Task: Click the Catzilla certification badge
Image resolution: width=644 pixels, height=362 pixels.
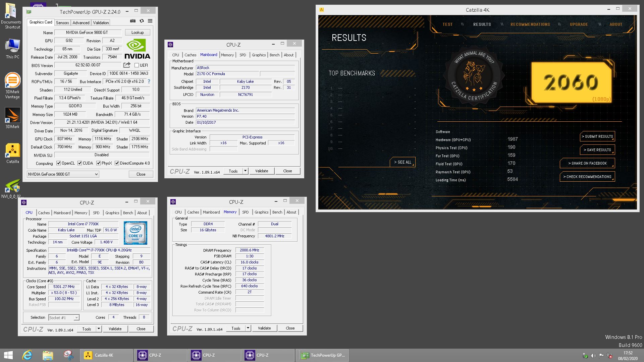Action: 473,76
